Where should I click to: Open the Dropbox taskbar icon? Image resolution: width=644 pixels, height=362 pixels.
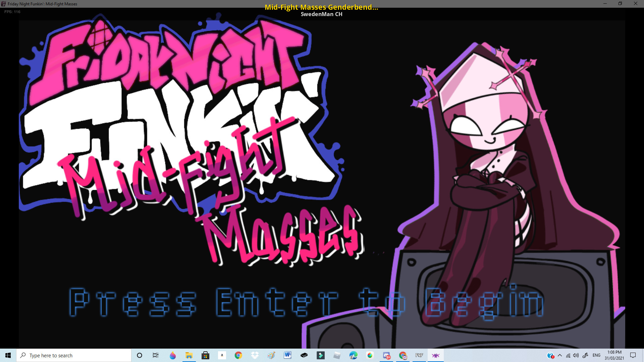coord(255,355)
